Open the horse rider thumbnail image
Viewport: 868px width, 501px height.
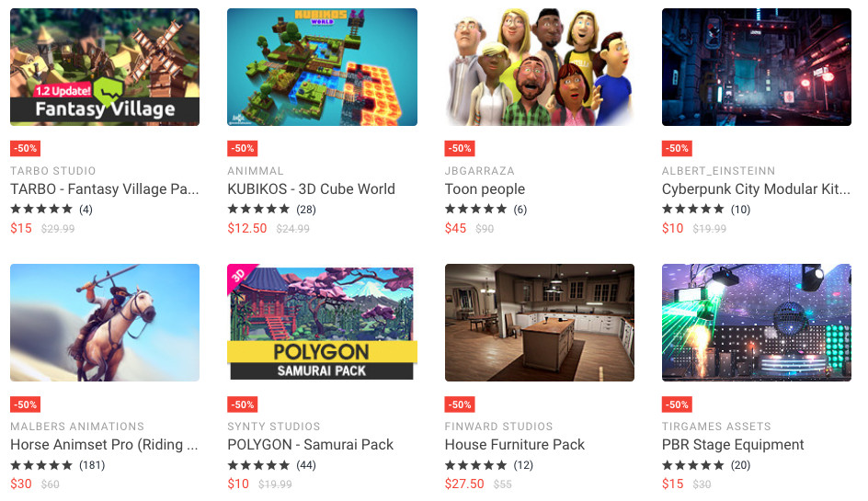[x=105, y=323]
